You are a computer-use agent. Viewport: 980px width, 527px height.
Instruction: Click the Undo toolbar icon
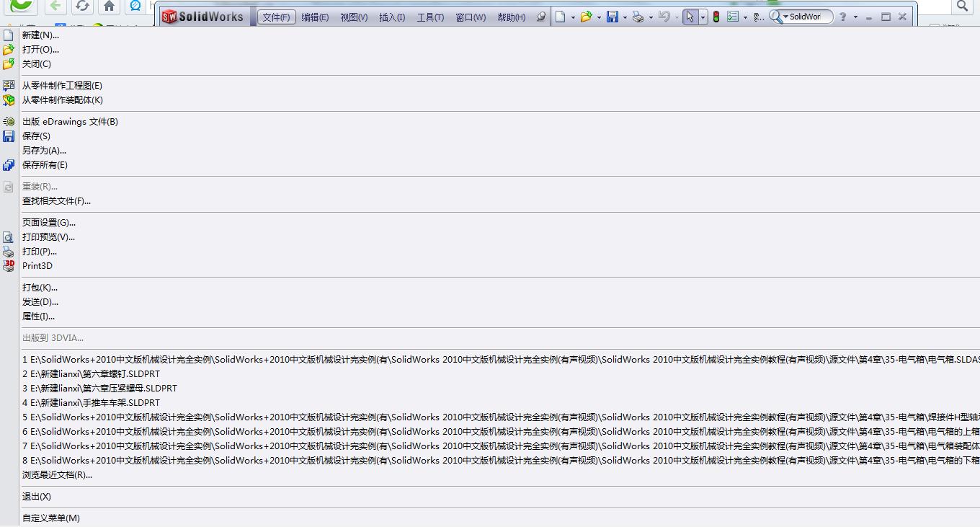664,17
